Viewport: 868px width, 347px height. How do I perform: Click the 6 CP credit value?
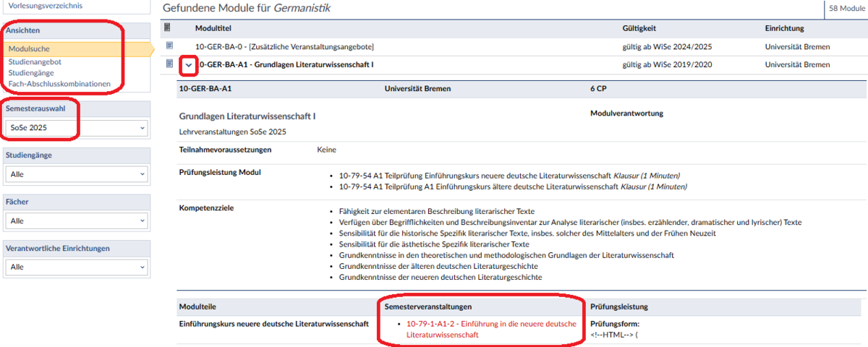coord(598,89)
